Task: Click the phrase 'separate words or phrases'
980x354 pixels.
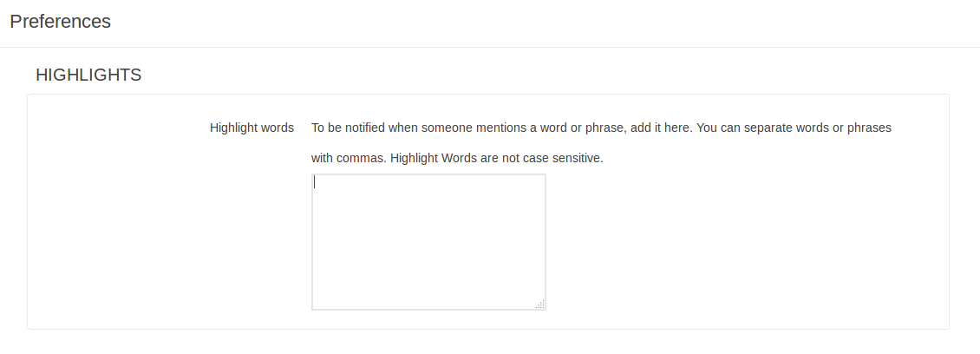Action: (819, 128)
